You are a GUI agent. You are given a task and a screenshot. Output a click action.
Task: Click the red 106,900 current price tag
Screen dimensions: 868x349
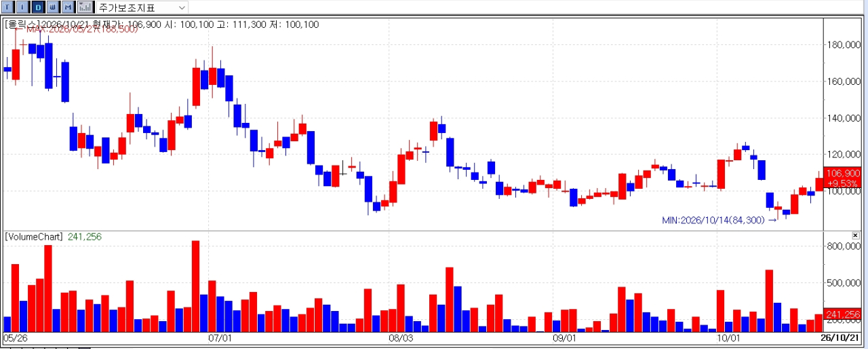point(842,173)
